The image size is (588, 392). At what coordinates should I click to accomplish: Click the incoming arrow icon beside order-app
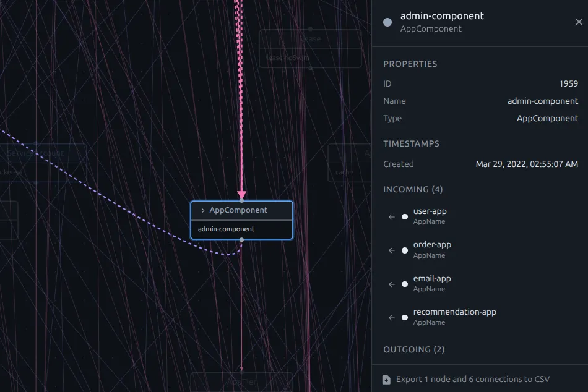391,250
